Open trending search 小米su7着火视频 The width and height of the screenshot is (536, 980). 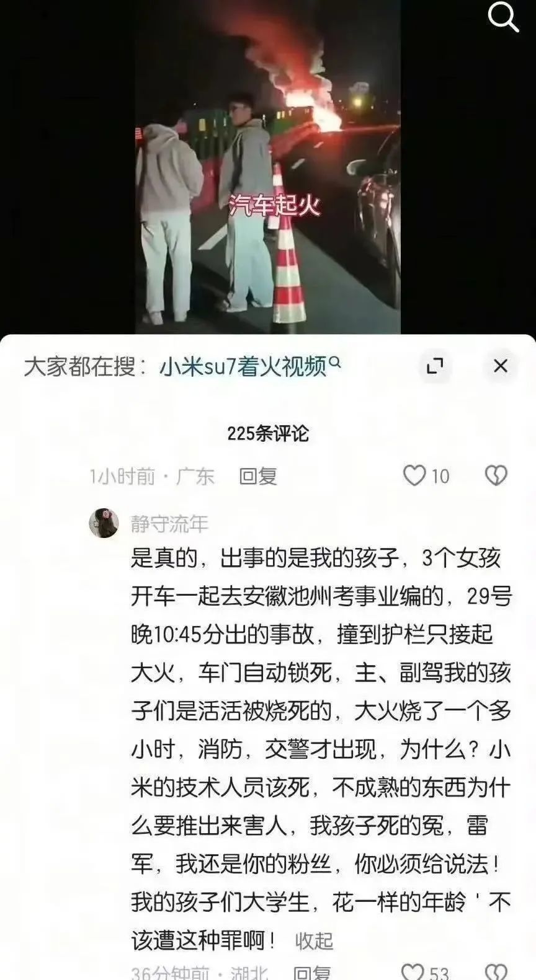click(243, 367)
